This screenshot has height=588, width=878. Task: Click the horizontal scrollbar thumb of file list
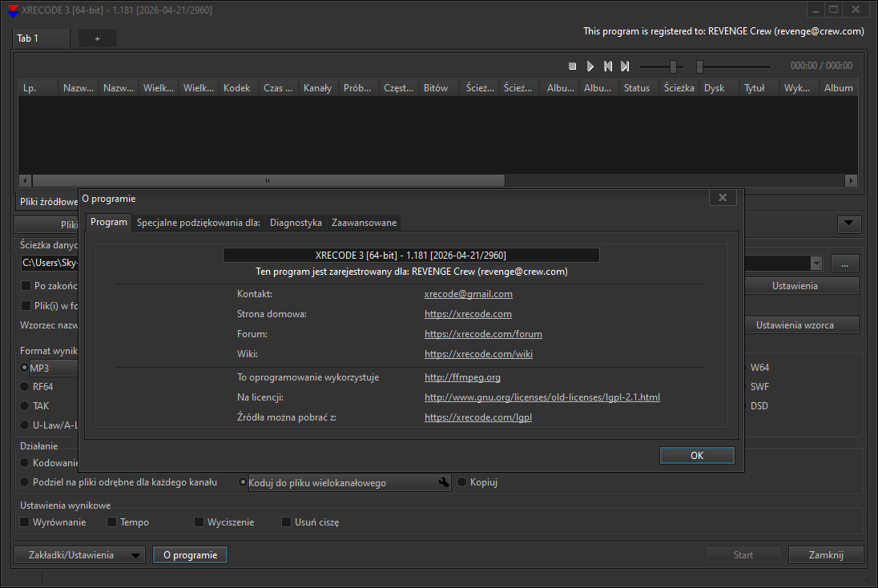point(268,180)
